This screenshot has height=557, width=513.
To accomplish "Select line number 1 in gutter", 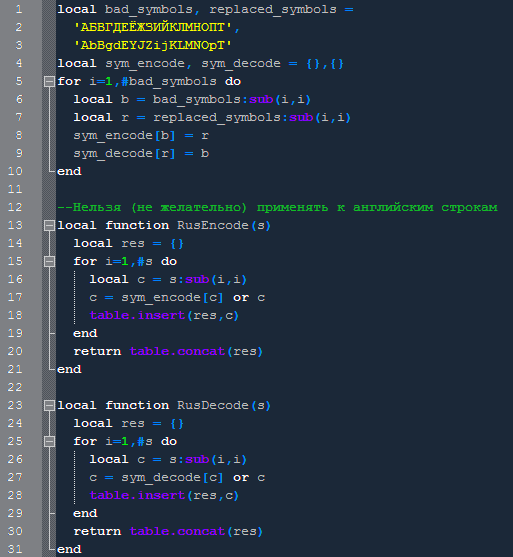I will point(19,9).
